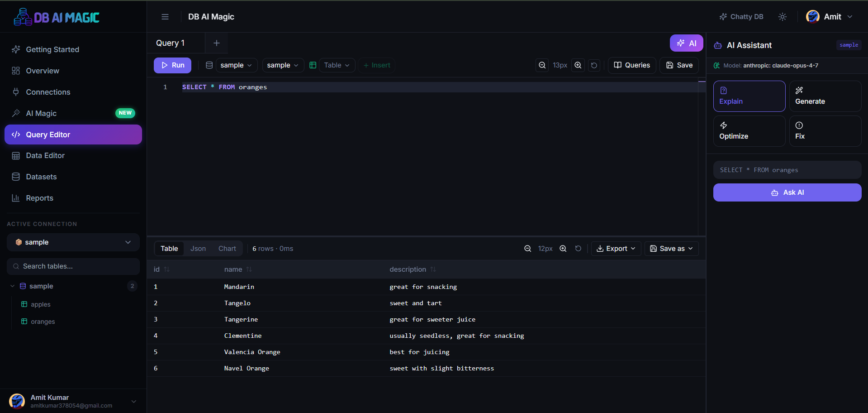Click the Navel Orange cell
868x413 pixels.
(247, 368)
